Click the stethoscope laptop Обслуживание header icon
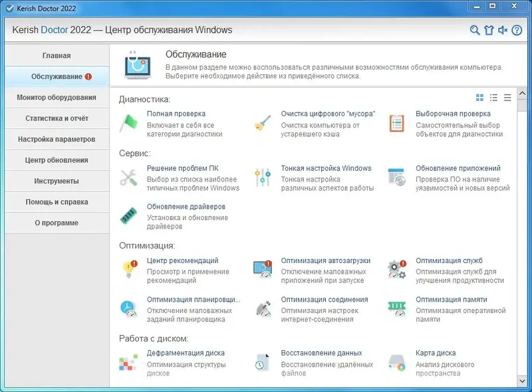The image size is (532, 392). (138, 65)
